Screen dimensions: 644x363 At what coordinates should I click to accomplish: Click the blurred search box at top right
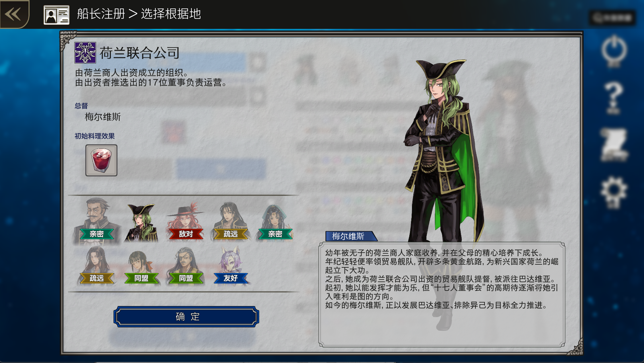612,17
